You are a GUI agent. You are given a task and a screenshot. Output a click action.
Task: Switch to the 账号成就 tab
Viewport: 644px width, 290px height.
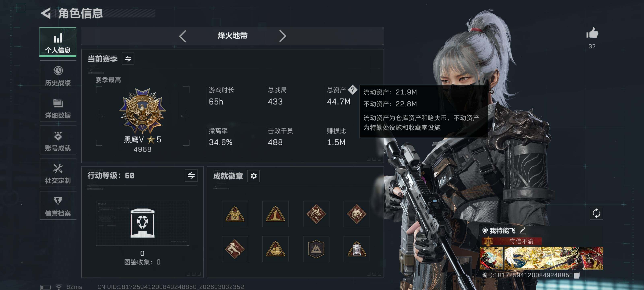pyautogui.click(x=58, y=140)
